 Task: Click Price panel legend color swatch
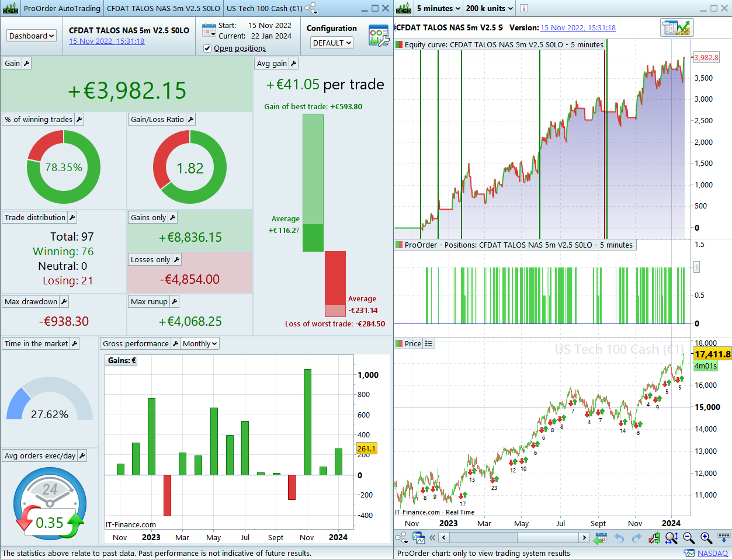[x=399, y=344]
